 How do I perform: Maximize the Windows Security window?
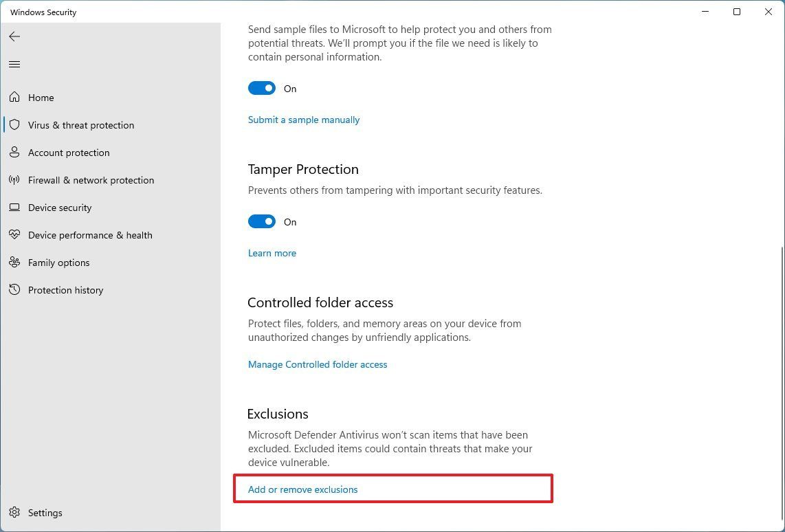736,12
